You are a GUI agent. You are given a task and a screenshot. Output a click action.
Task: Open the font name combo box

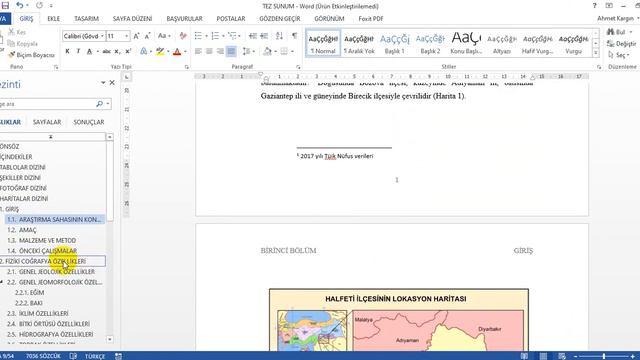click(84, 36)
